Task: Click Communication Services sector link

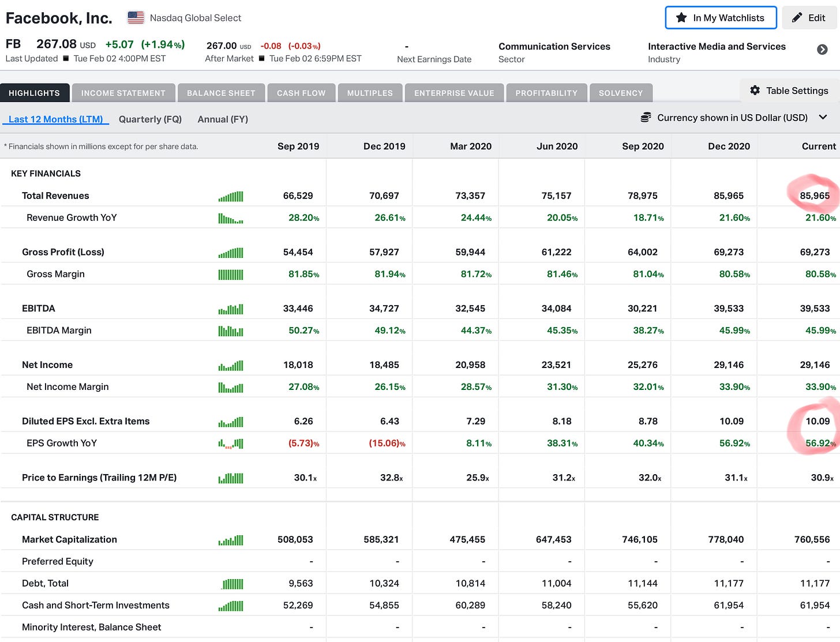Action: click(554, 47)
